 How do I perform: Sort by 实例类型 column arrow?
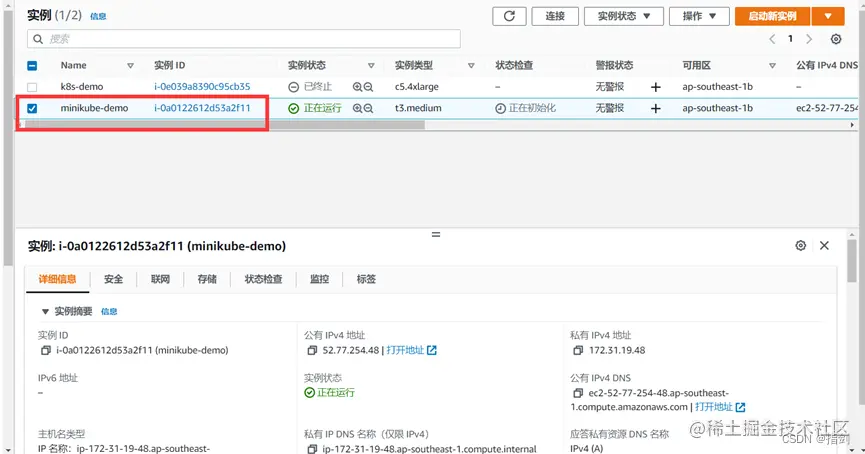coord(471,66)
